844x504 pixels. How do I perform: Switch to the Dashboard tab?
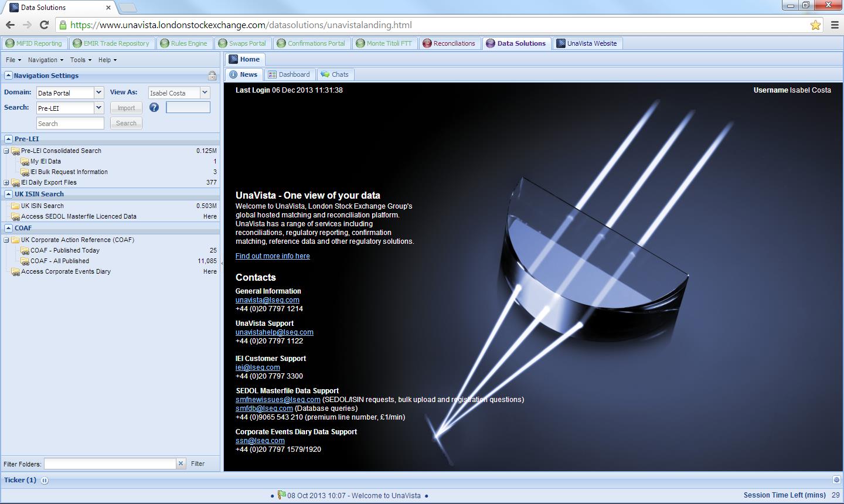pos(289,74)
